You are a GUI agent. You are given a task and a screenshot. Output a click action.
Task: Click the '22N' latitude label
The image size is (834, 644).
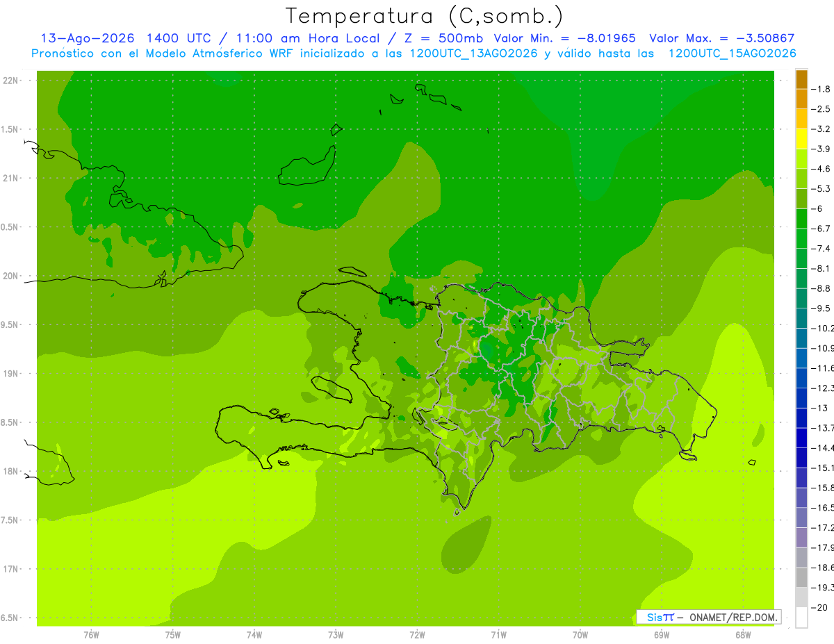click(x=10, y=81)
